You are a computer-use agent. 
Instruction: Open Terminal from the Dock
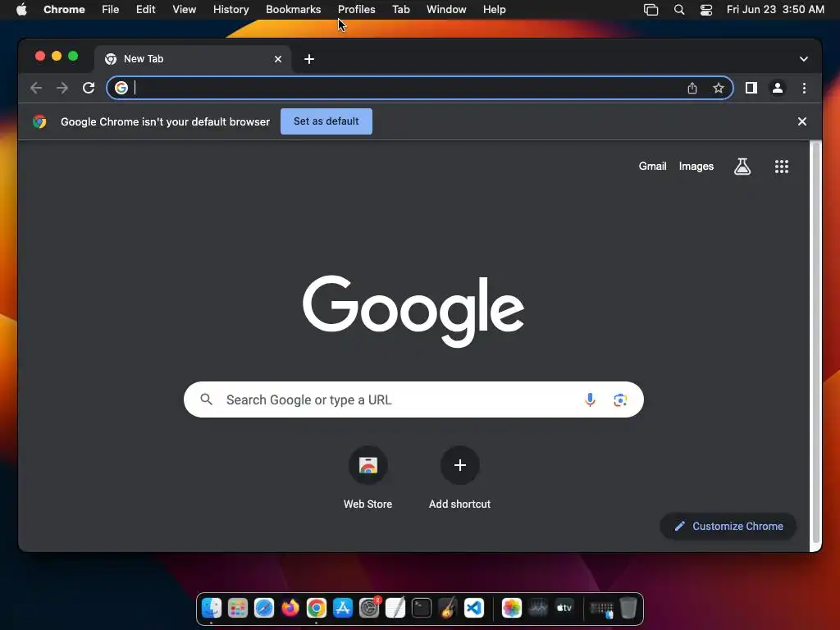(422, 608)
